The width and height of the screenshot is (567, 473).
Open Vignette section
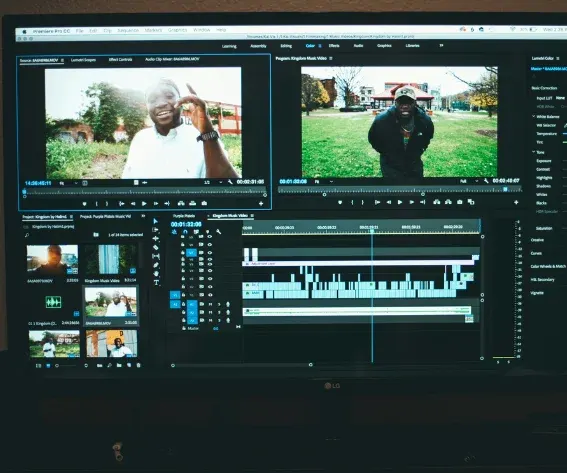tap(537, 293)
